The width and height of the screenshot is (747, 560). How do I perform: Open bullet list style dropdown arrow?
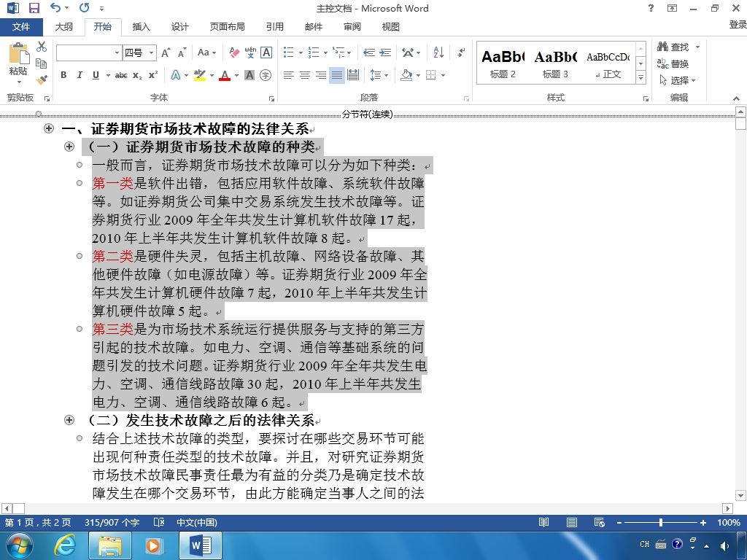(301, 52)
